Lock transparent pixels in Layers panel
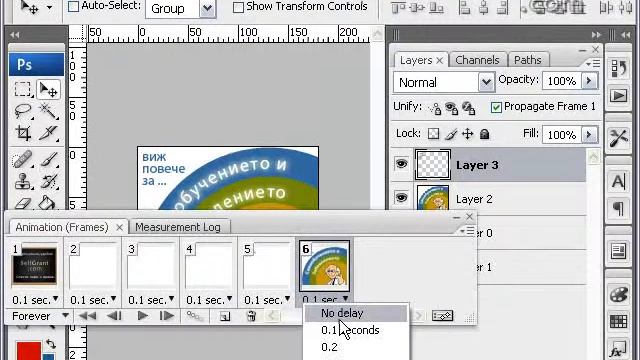640x360 pixels. coord(433,134)
